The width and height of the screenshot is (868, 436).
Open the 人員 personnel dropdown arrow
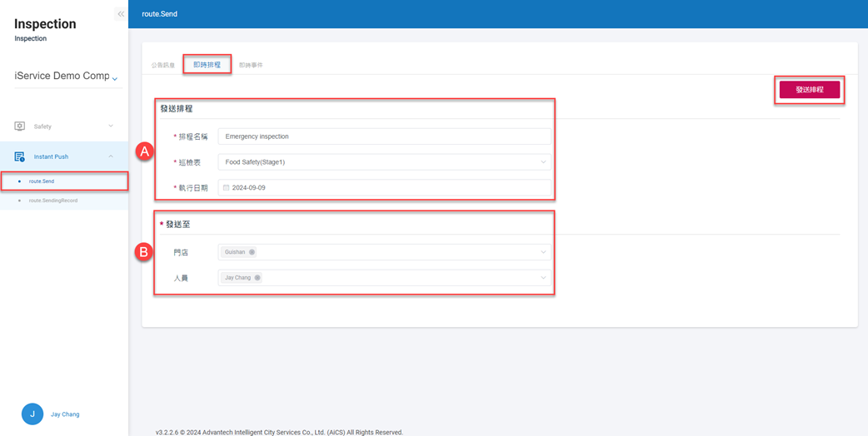pyautogui.click(x=543, y=277)
